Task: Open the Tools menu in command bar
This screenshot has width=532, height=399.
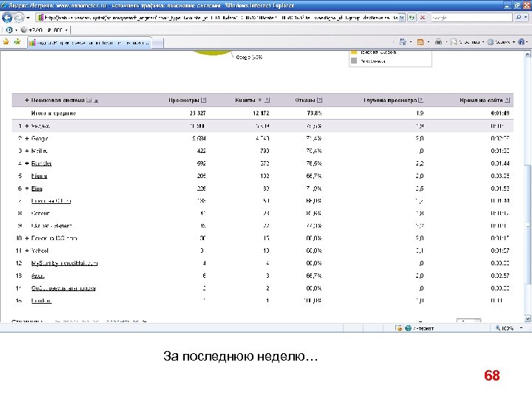Action: [x=499, y=42]
